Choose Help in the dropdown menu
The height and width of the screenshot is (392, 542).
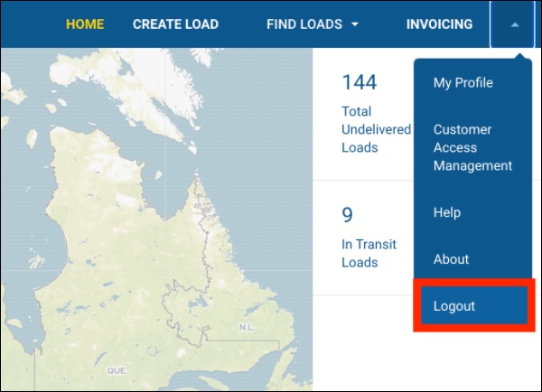447,213
